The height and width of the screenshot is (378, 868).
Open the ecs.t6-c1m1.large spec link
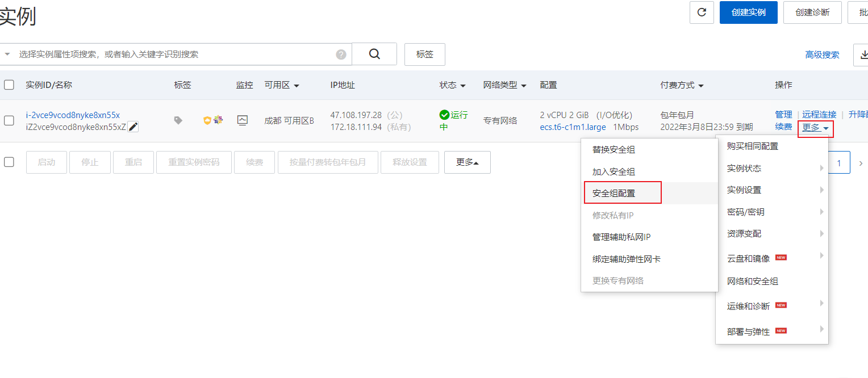pos(573,127)
